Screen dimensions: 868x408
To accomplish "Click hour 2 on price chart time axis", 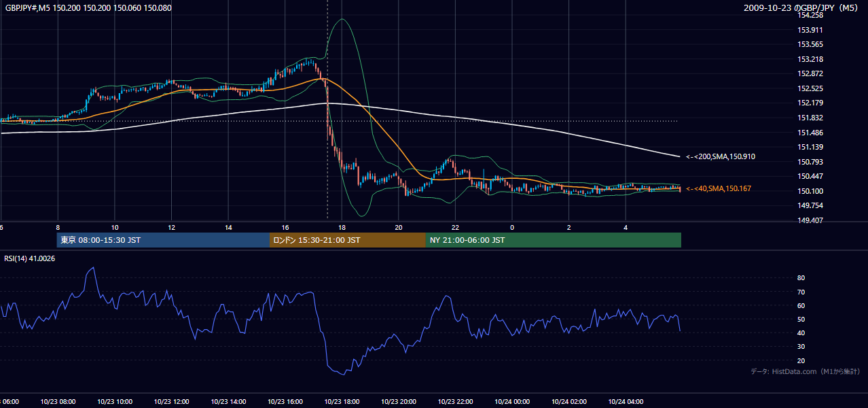I will (x=569, y=228).
